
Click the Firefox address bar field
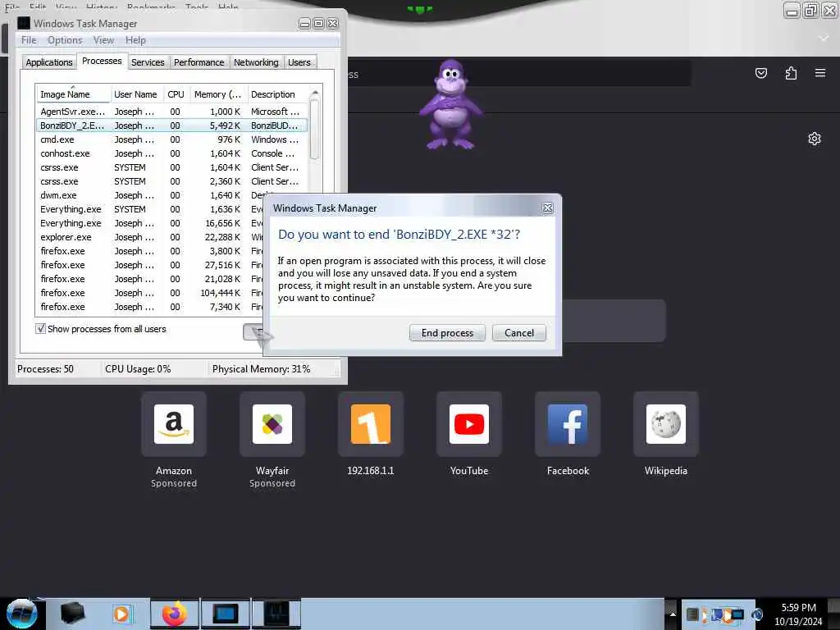point(518,73)
